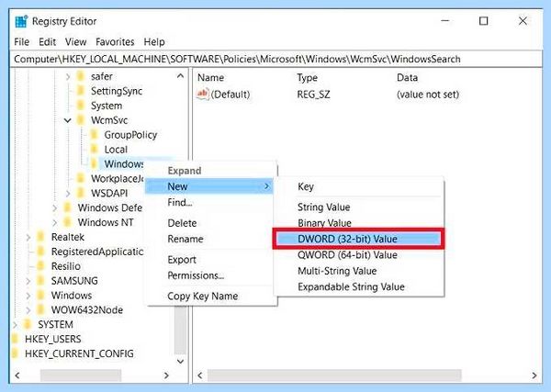Expand the WOW6432Node key

pyautogui.click(x=28, y=310)
